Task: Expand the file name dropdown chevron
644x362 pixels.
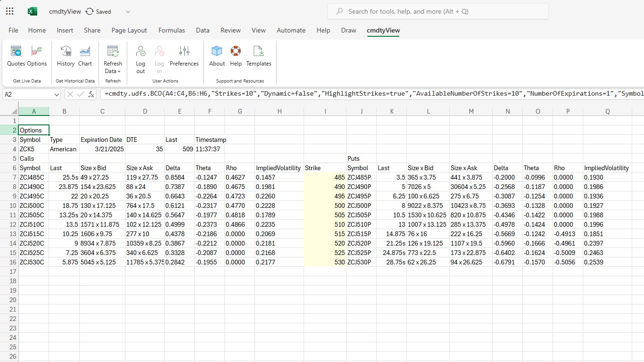Action: pos(128,12)
